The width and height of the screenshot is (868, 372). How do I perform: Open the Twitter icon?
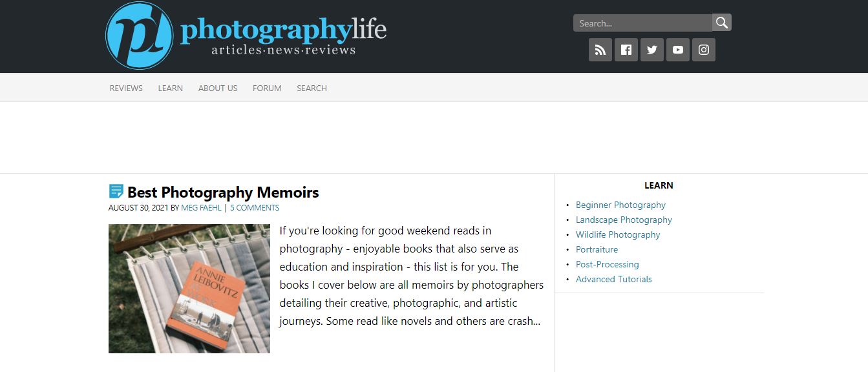[651, 49]
